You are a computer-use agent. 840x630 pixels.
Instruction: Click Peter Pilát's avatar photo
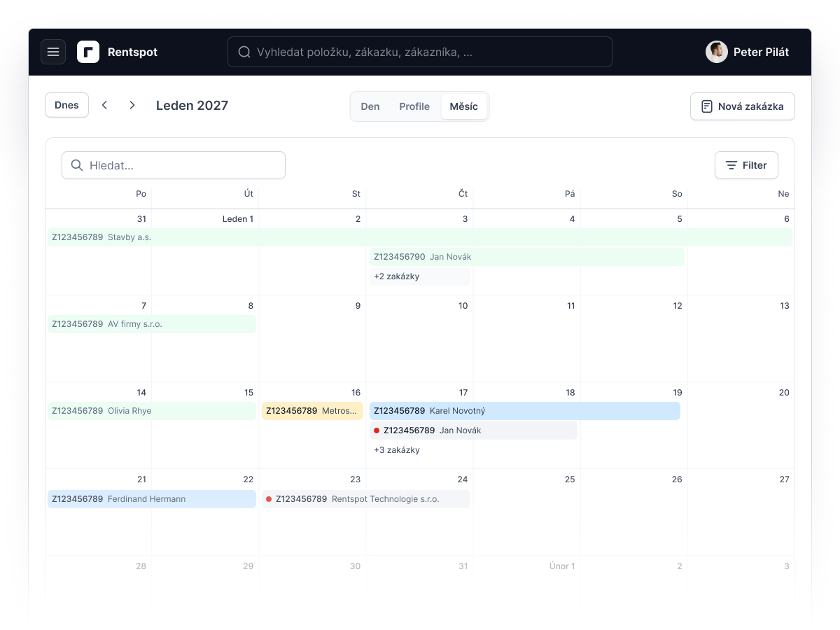point(717,52)
